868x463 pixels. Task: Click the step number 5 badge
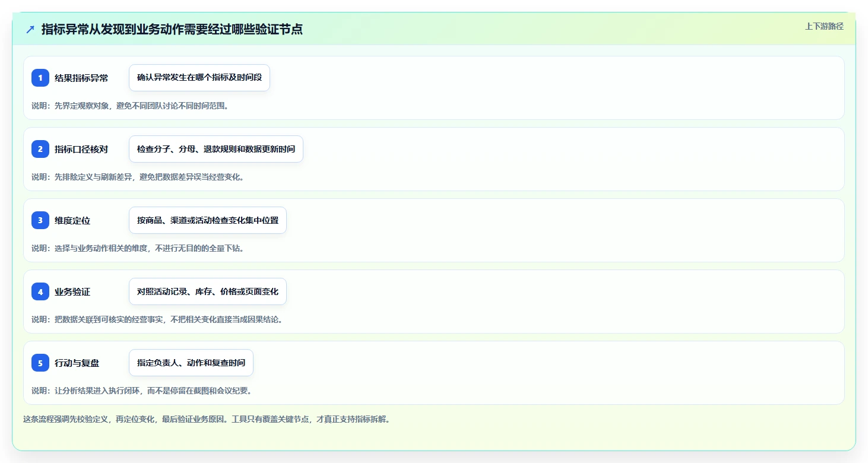40,363
